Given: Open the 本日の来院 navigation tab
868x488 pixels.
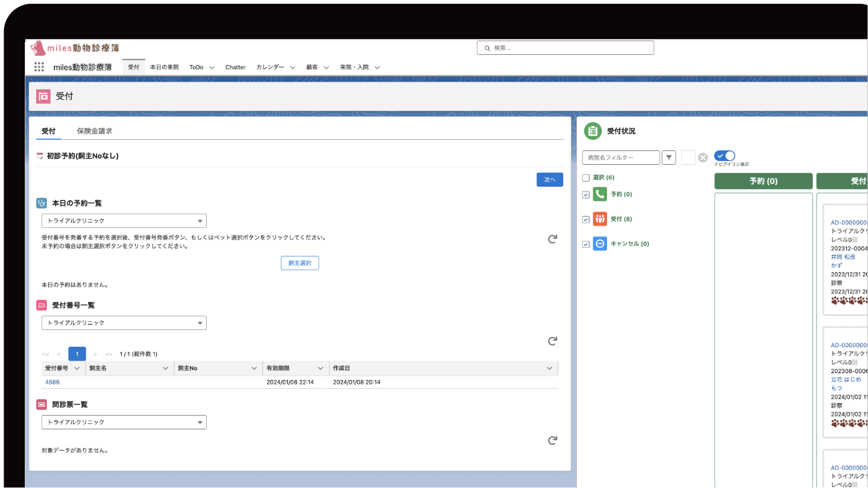Looking at the screenshot, I should 164,67.
